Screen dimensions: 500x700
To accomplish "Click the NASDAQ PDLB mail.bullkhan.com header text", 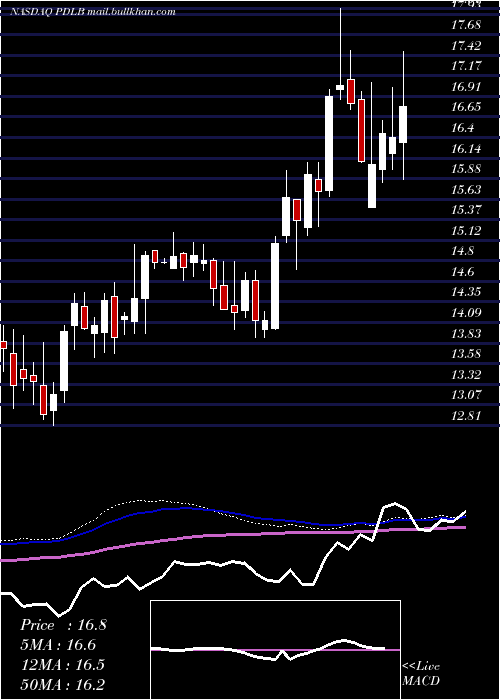I will coord(93,12).
